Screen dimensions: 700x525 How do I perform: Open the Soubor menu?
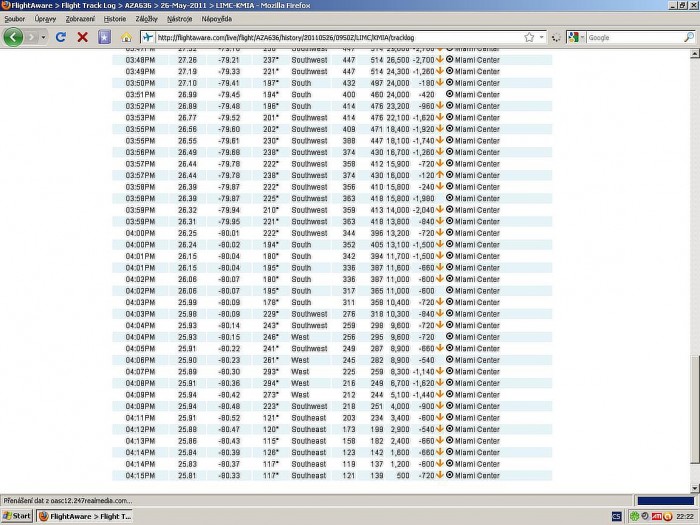coord(15,19)
